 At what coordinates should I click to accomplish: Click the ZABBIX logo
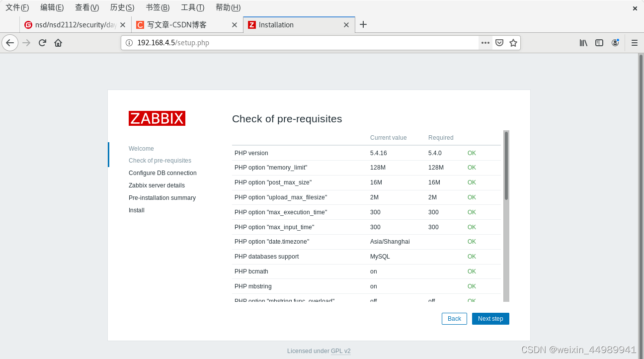point(157,118)
